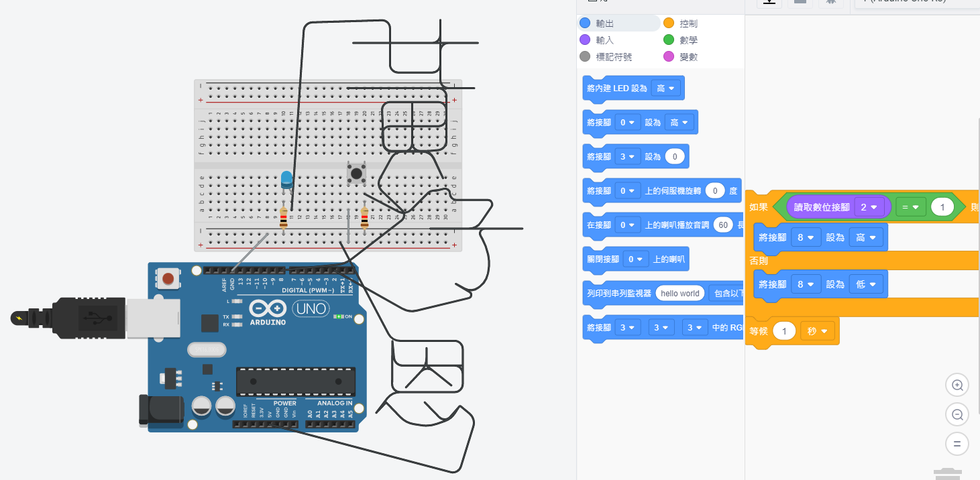This screenshot has height=480, width=980.
Task: Switch to 輸入 (Input) blocks
Action: [604, 40]
